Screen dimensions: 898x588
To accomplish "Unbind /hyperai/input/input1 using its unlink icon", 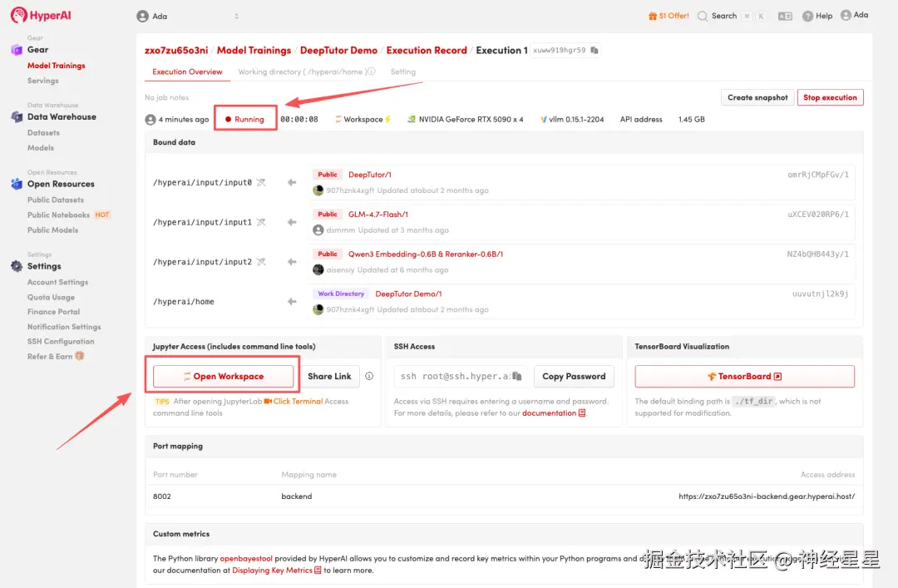I will (x=261, y=222).
